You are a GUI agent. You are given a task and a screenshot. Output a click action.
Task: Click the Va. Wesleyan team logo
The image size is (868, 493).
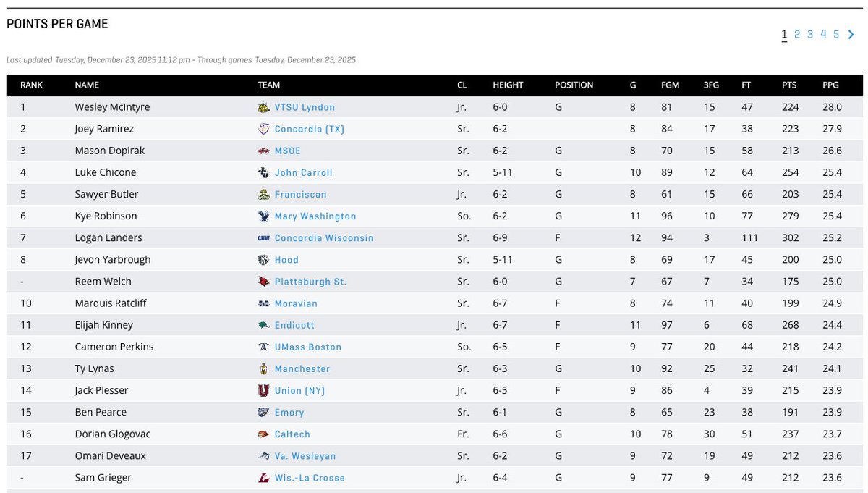coord(263,455)
